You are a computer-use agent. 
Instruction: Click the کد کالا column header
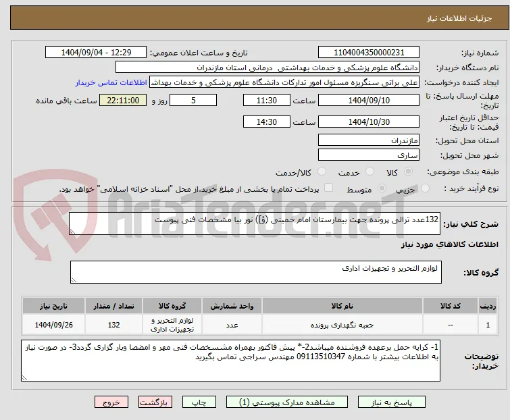coord(451,307)
